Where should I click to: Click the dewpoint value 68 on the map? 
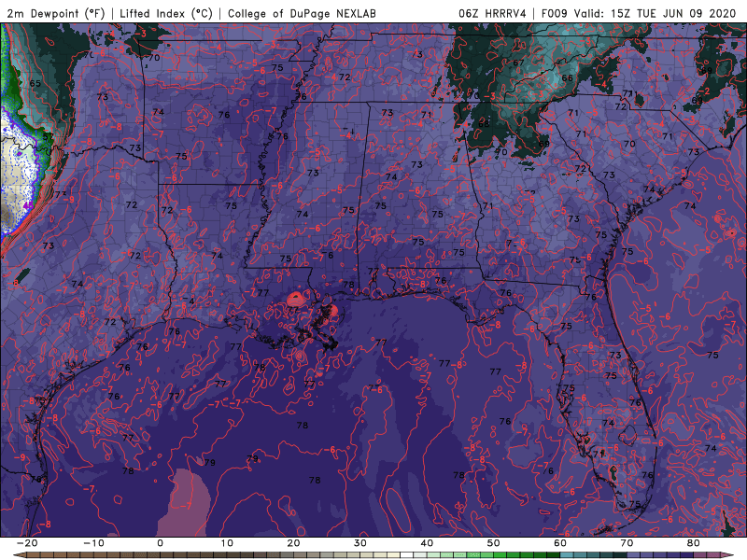[484, 124]
